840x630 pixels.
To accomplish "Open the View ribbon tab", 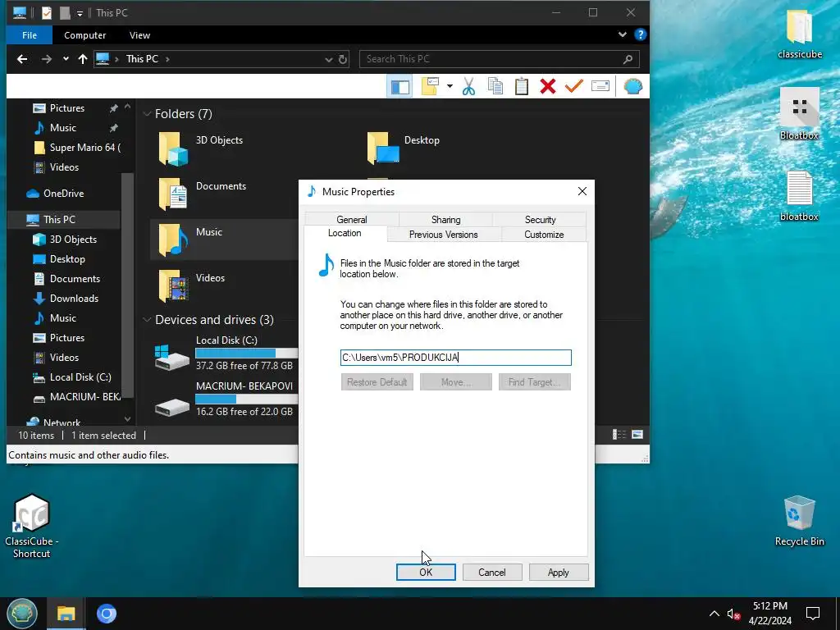I will pyautogui.click(x=139, y=35).
